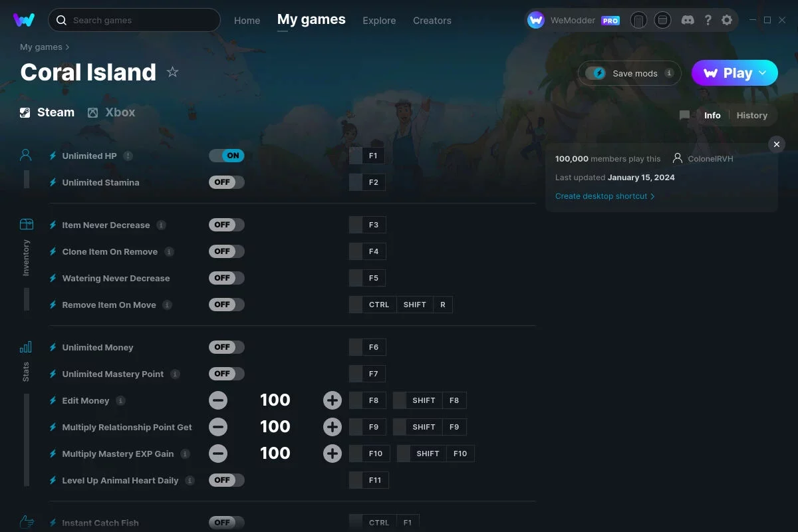The image size is (798, 532).
Task: Jump to the Inventory category icon
Action: [x=26, y=224]
